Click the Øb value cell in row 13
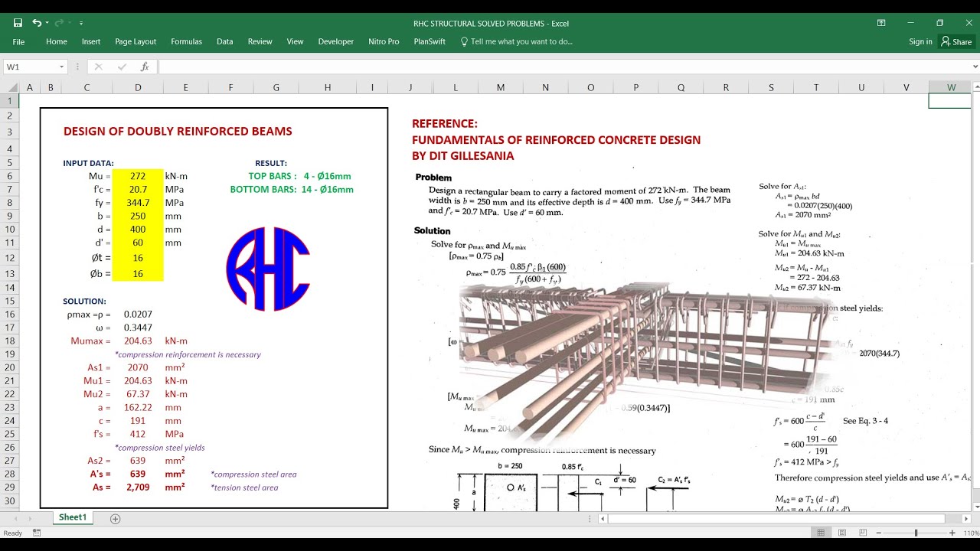Viewport: 980px width, 551px height. (138, 273)
